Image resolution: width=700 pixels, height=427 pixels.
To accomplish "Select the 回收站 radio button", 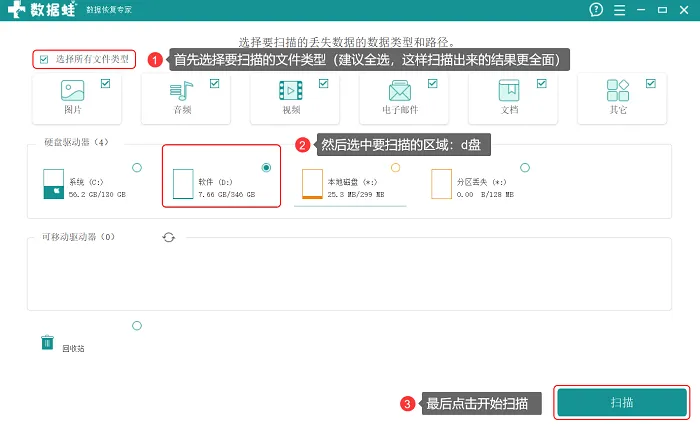I will [x=137, y=326].
